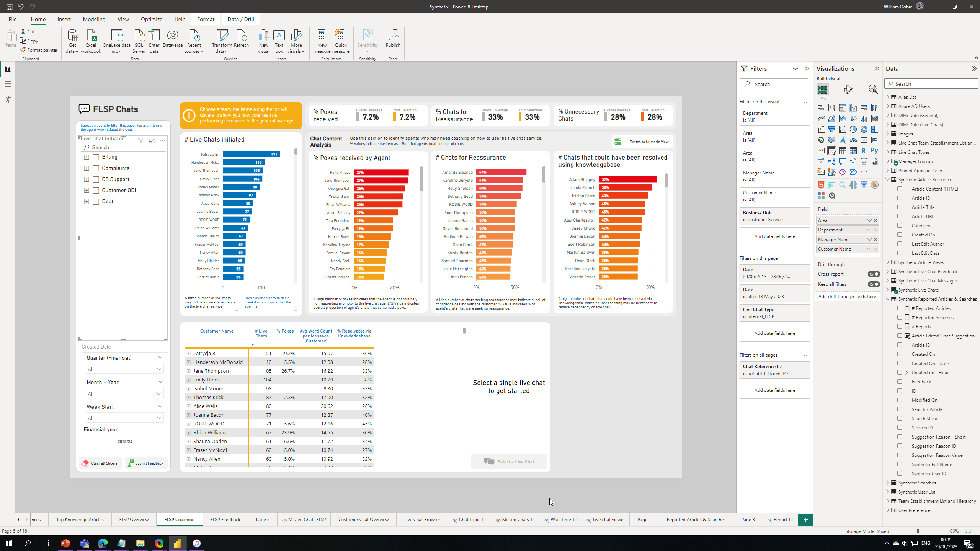980x551 pixels.
Task: Open the Quarter (Financial) All dropdown
Action: (125, 369)
